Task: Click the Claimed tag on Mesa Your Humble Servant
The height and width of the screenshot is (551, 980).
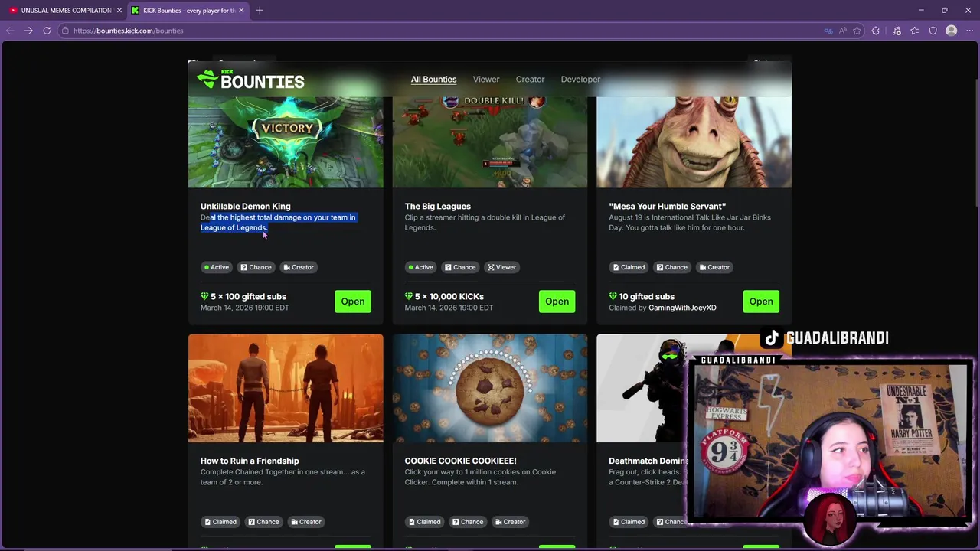Action: pyautogui.click(x=629, y=267)
